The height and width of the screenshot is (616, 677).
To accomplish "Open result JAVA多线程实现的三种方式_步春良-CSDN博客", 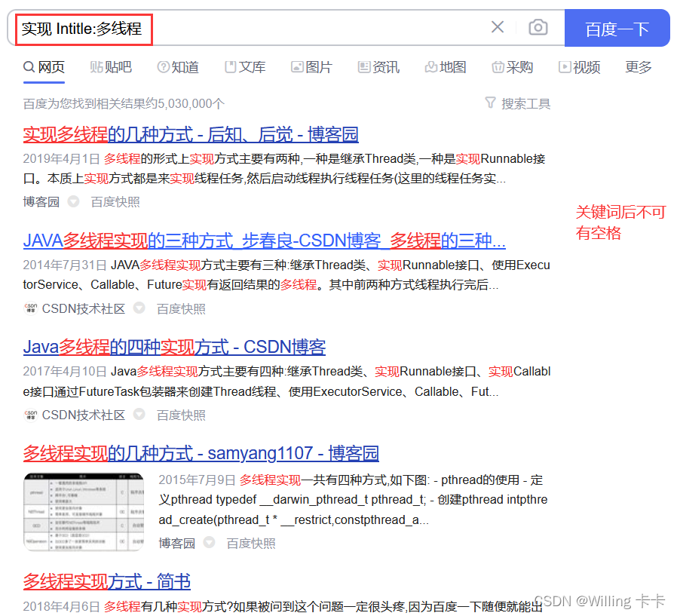I will tap(264, 241).
